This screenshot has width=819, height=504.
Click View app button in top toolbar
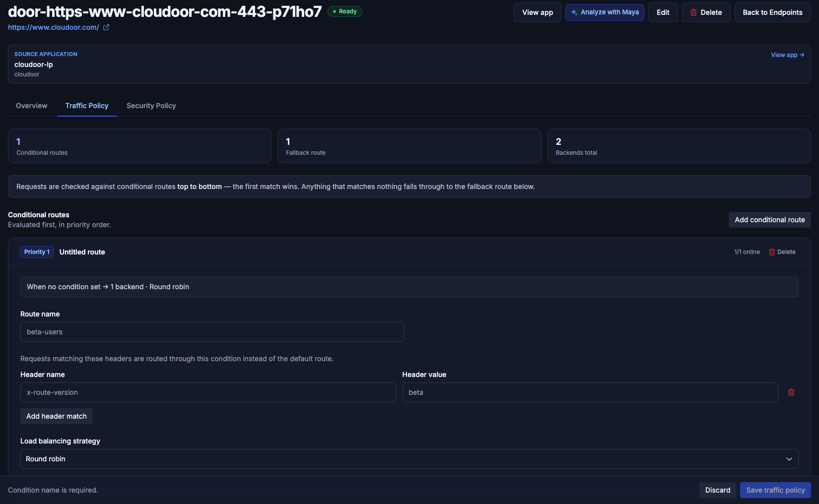point(538,12)
